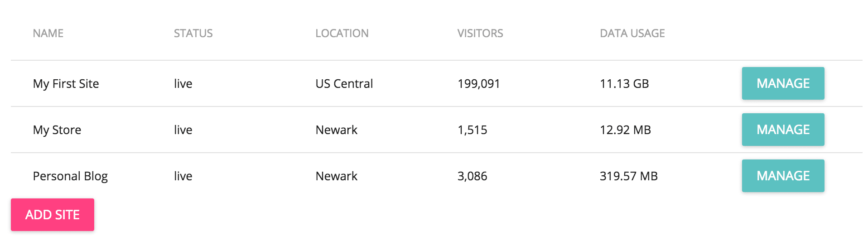Open Manage for the My Store site

click(x=782, y=130)
